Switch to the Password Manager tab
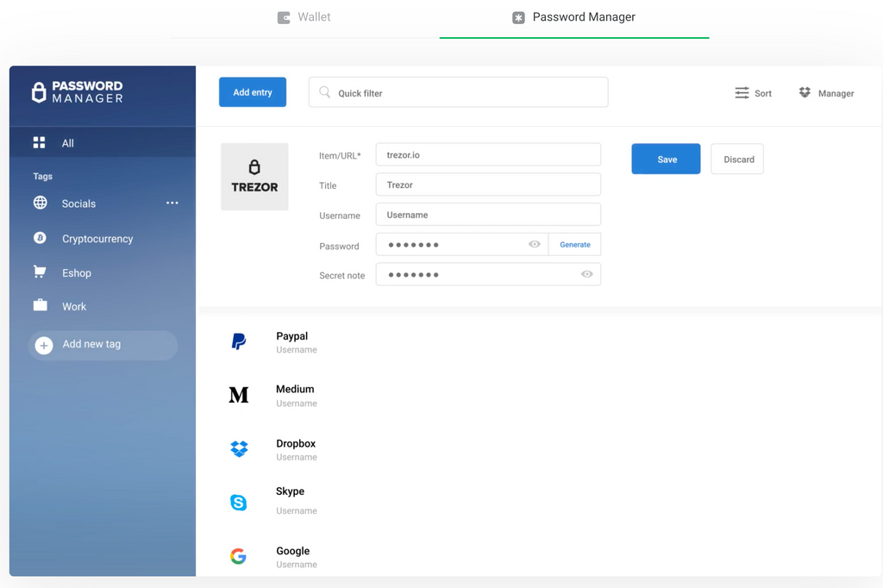This screenshot has height=588, width=883. [573, 17]
